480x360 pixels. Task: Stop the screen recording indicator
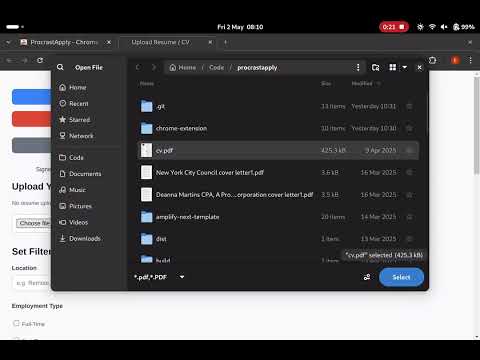(x=394, y=27)
